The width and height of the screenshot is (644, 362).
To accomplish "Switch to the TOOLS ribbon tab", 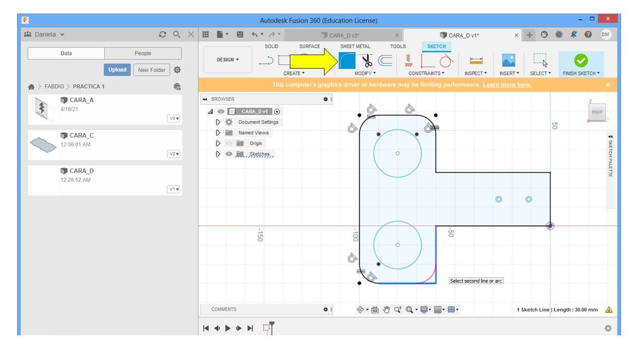I will [x=398, y=46].
